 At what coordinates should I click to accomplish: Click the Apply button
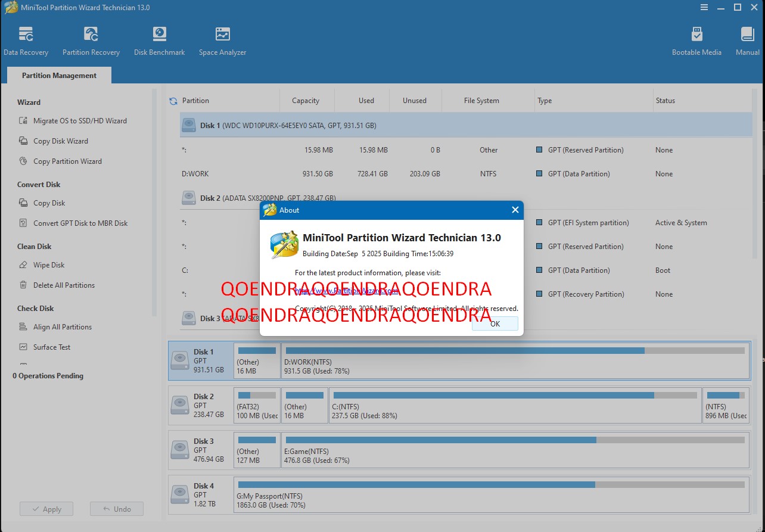click(x=46, y=509)
